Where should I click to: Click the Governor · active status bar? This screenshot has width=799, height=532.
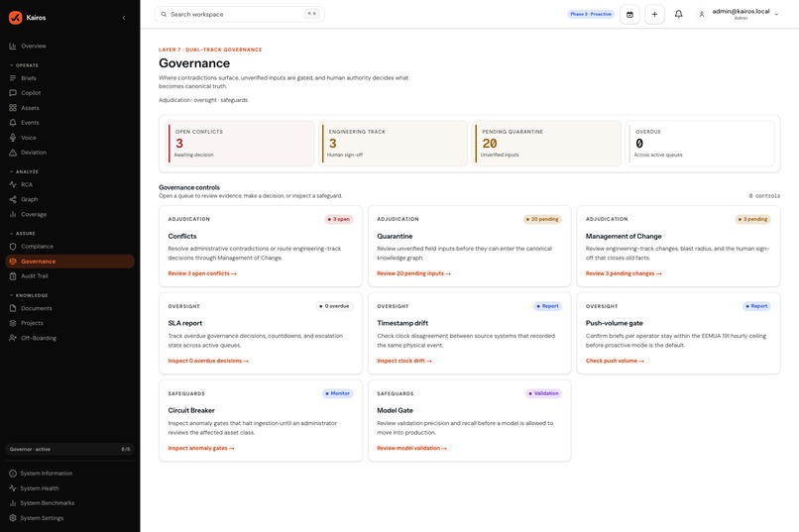[x=69, y=449]
